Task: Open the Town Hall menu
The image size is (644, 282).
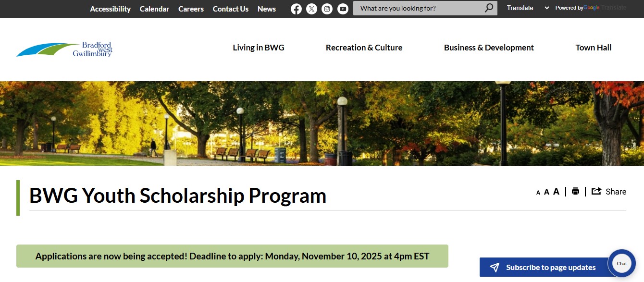Action: click(594, 48)
